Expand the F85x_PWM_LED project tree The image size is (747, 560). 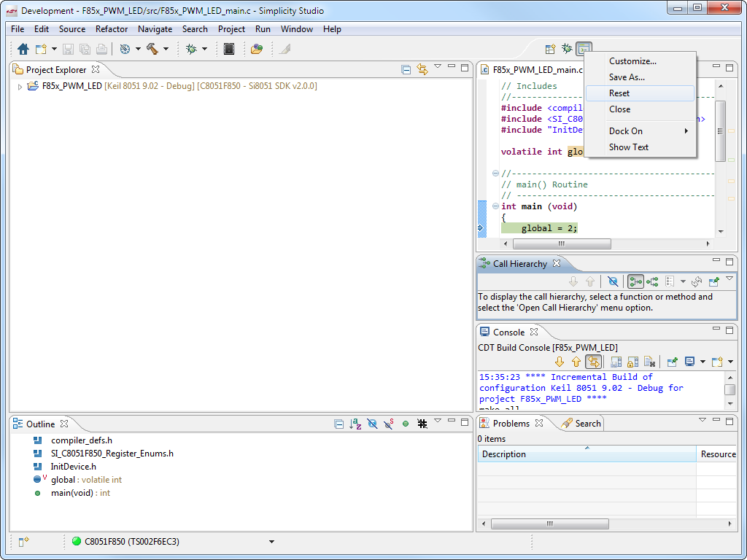click(18, 85)
